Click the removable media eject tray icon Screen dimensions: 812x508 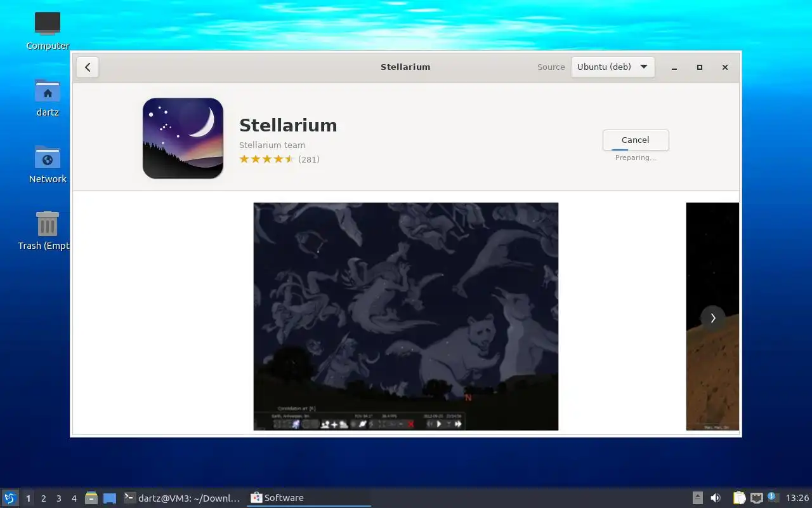(x=697, y=498)
